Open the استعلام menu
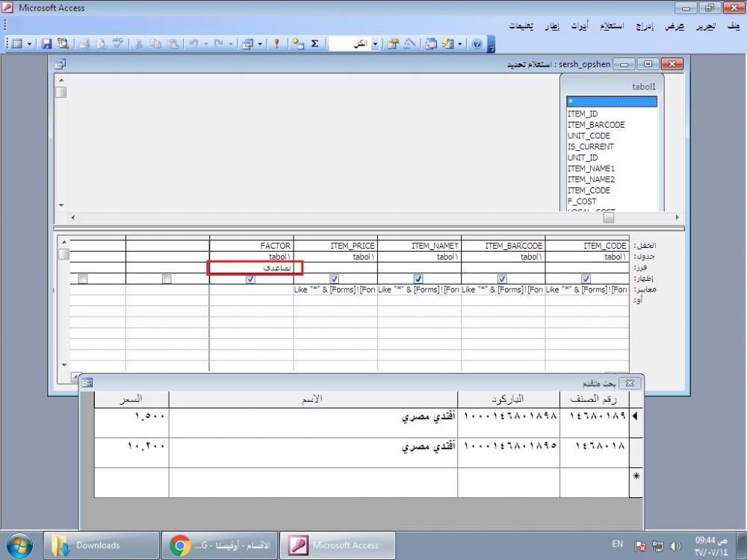Screen dimensions: 747x560 (x=612, y=25)
